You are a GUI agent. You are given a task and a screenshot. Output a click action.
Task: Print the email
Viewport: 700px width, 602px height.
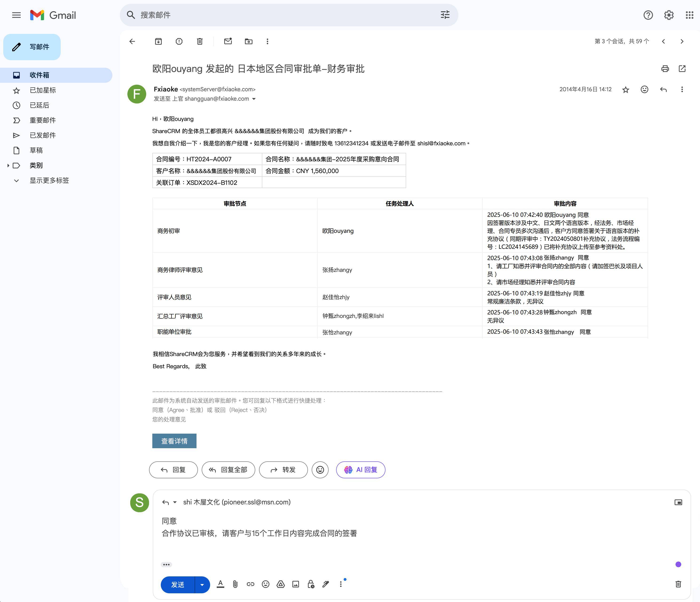665,69
